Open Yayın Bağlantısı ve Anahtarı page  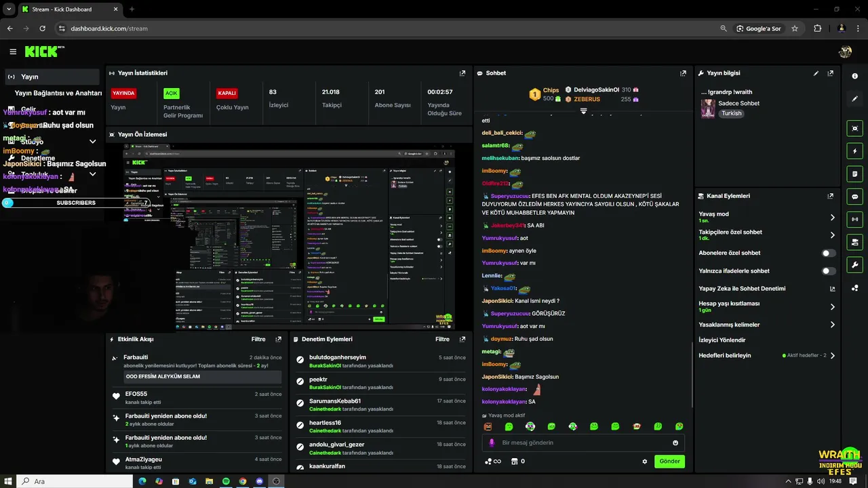[58, 93]
